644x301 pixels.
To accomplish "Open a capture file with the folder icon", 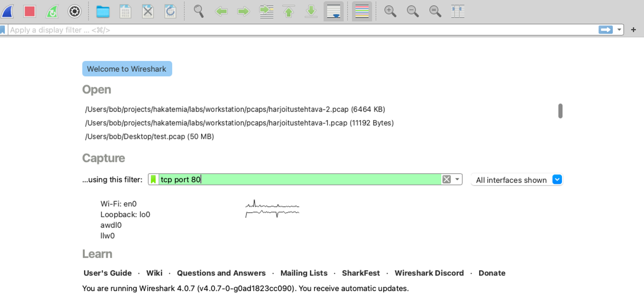I will pos(103,11).
